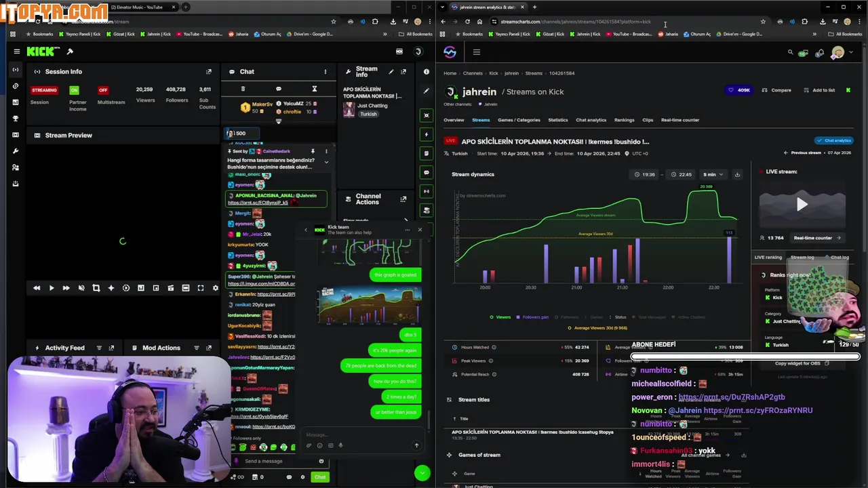Screen dimensions: 868x488
Task: Click hourglass icon in Chat toolbar
Action: 314,89
